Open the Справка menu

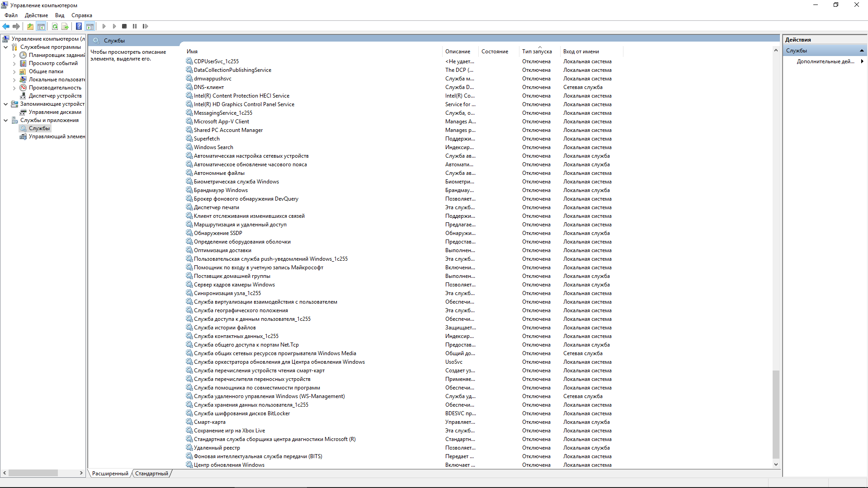[82, 15]
